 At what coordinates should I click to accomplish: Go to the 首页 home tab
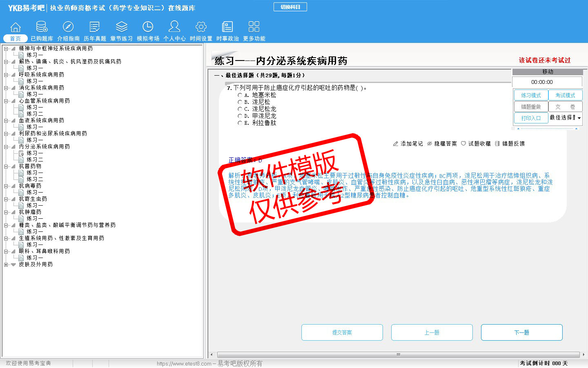(x=16, y=38)
